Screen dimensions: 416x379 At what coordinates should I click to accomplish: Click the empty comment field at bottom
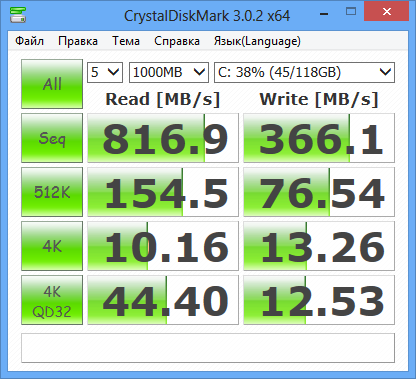[x=208, y=348]
